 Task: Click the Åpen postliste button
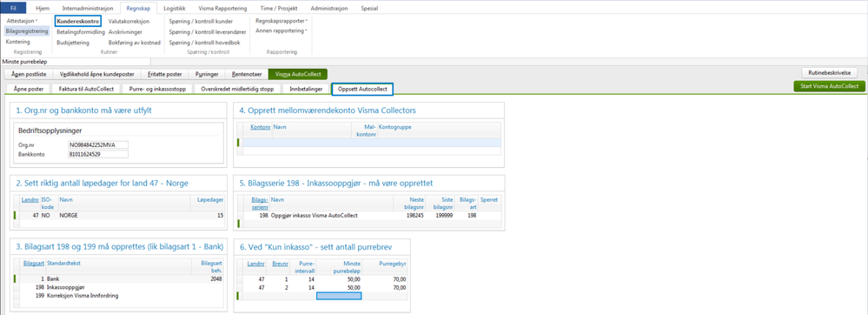pos(29,74)
